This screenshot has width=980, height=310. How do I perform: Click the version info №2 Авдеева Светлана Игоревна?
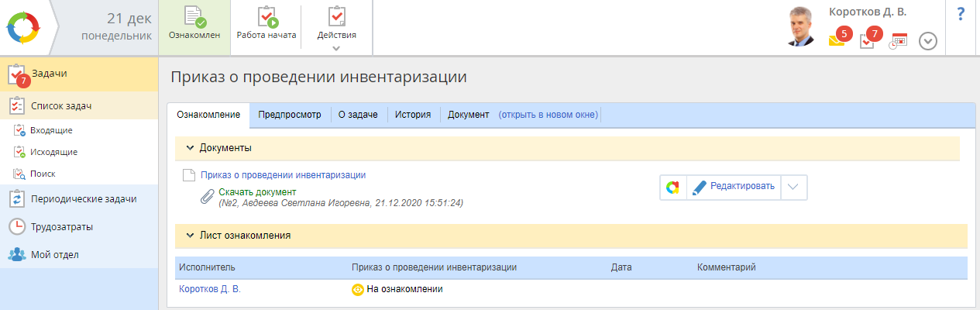(341, 203)
